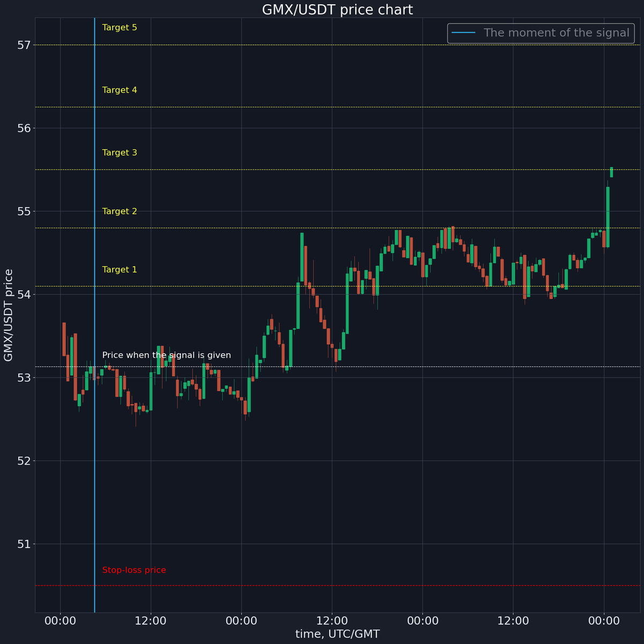Screen dimensions: 644x644
Task: Click the Target 4 label
Action: click(x=119, y=90)
